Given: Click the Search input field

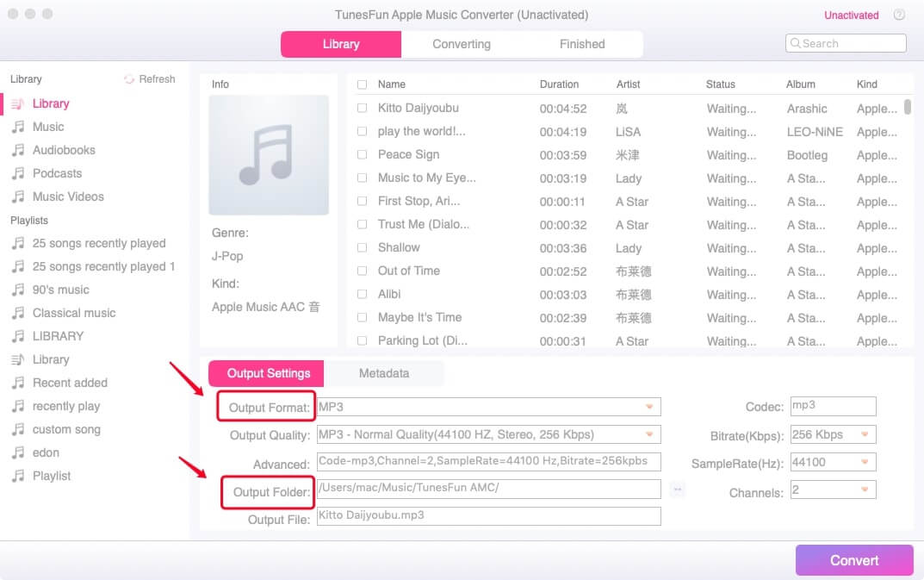Looking at the screenshot, I should [846, 43].
